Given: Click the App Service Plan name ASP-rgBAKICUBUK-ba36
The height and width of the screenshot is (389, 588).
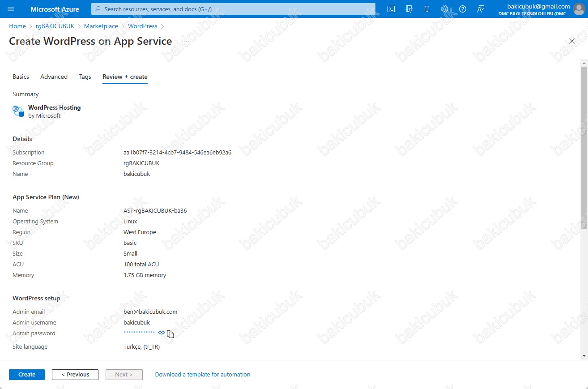Looking at the screenshot, I should tap(155, 211).
